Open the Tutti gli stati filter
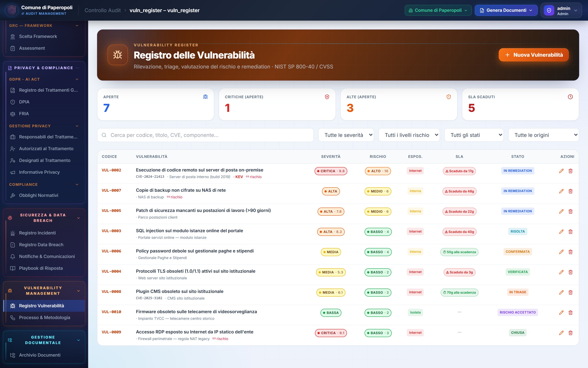Viewport: 588px width, 368px height. click(x=474, y=135)
